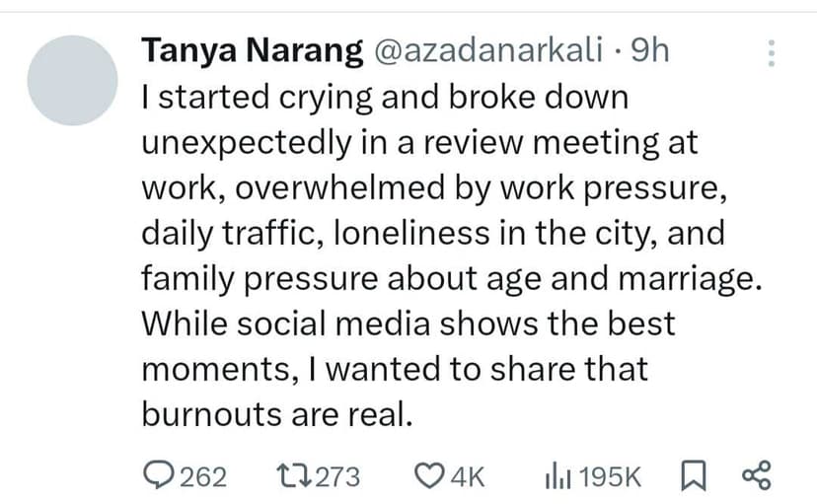Open the tweet via the 9h timestamp
Viewport: 817px width, 504px height.
click(x=648, y=52)
